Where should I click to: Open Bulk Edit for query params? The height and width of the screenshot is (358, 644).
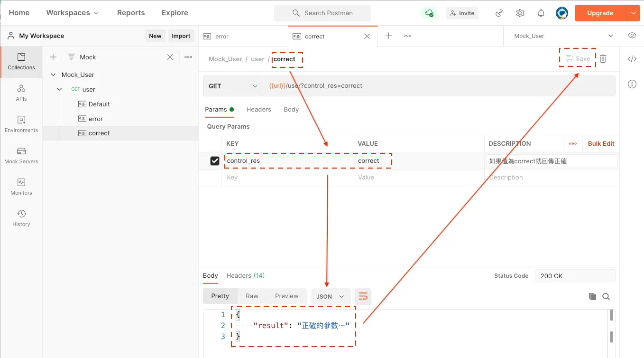point(601,143)
